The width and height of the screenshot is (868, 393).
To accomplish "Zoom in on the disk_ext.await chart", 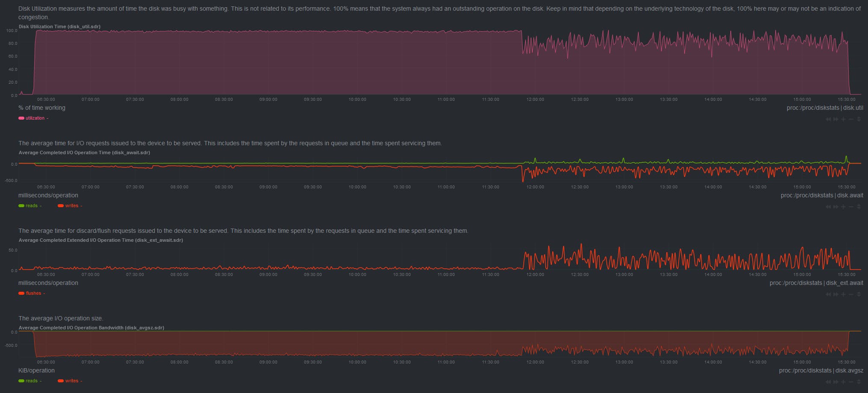I will coord(843,294).
